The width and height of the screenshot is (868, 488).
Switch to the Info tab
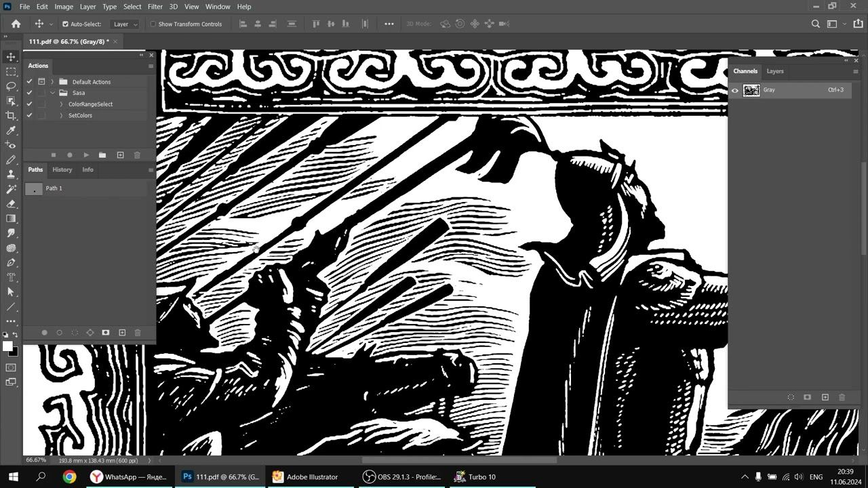(x=87, y=169)
